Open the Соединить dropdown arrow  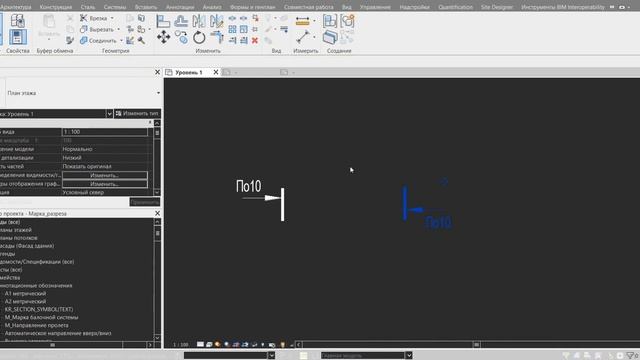(121, 40)
